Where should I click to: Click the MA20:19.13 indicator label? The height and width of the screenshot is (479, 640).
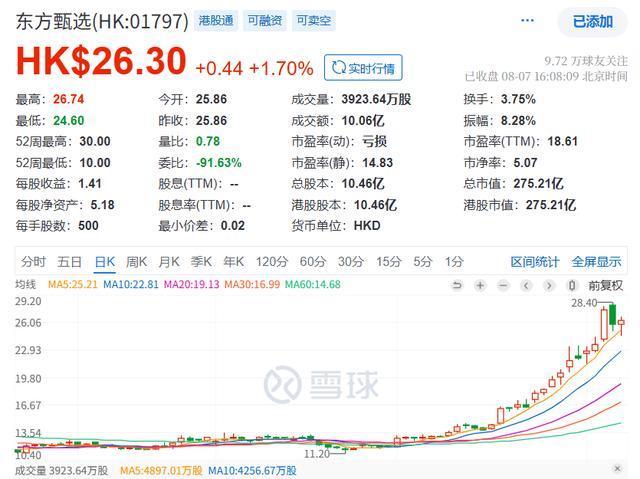(191, 284)
